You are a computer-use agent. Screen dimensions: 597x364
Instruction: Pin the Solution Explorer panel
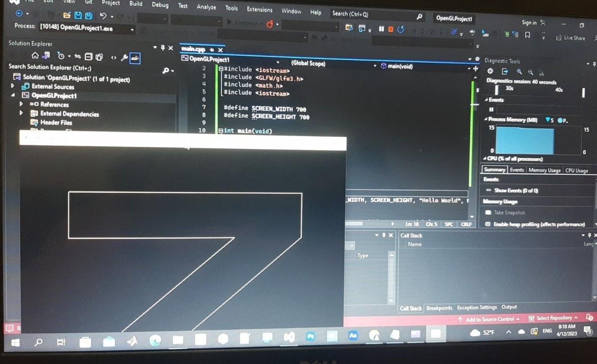[x=162, y=48]
